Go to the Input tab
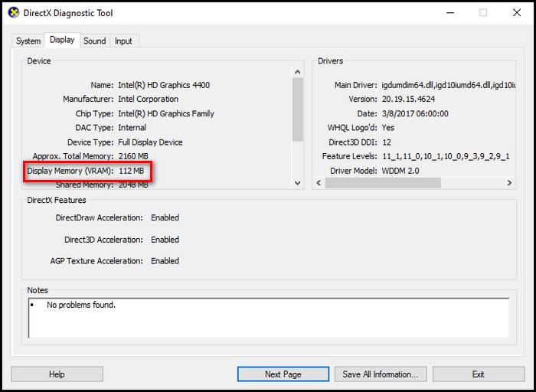The width and height of the screenshot is (536, 392). pyautogui.click(x=123, y=41)
